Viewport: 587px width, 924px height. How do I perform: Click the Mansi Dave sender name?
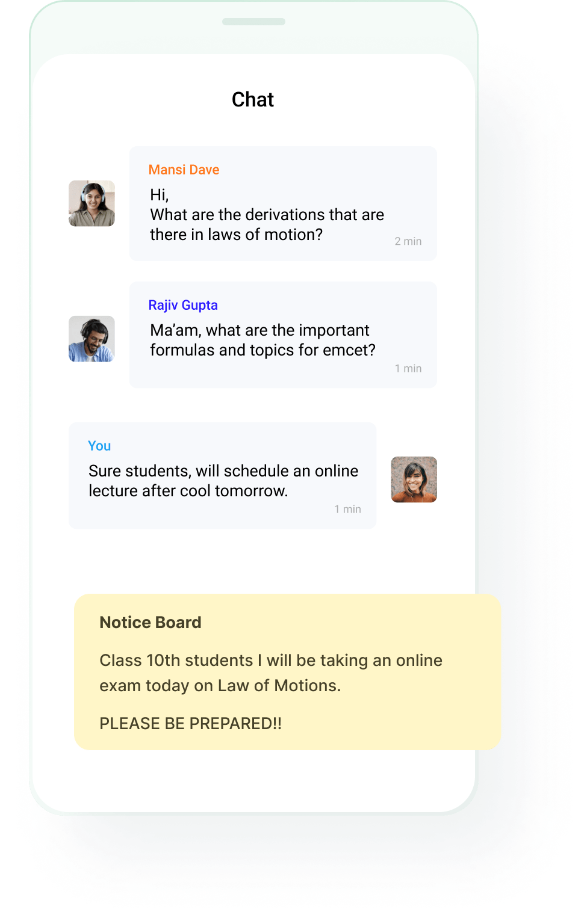pos(184,170)
